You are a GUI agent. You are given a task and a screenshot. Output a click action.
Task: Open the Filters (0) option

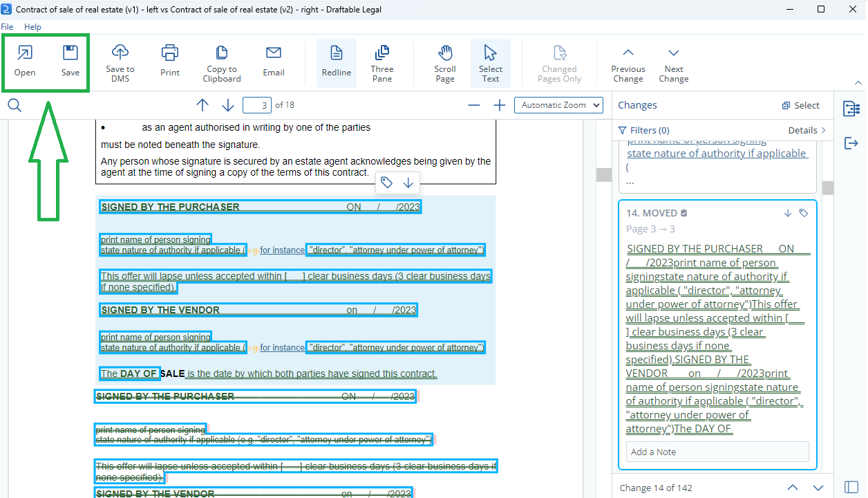click(643, 130)
